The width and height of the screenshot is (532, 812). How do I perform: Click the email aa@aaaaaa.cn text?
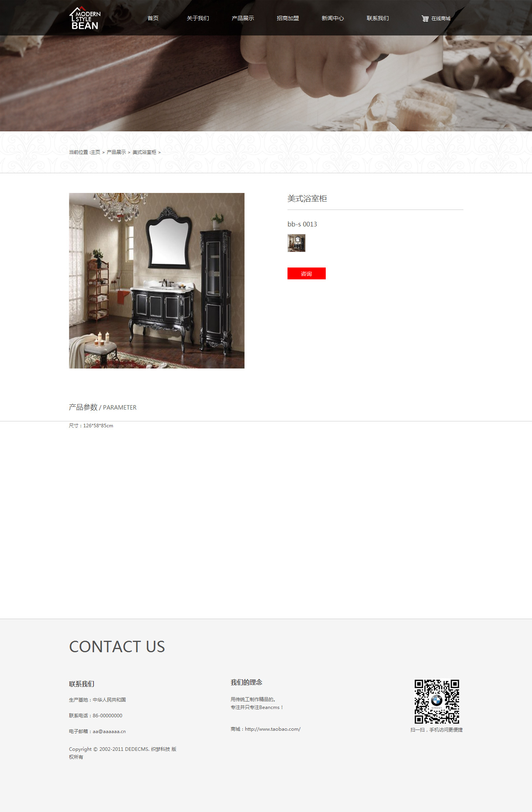(x=109, y=732)
